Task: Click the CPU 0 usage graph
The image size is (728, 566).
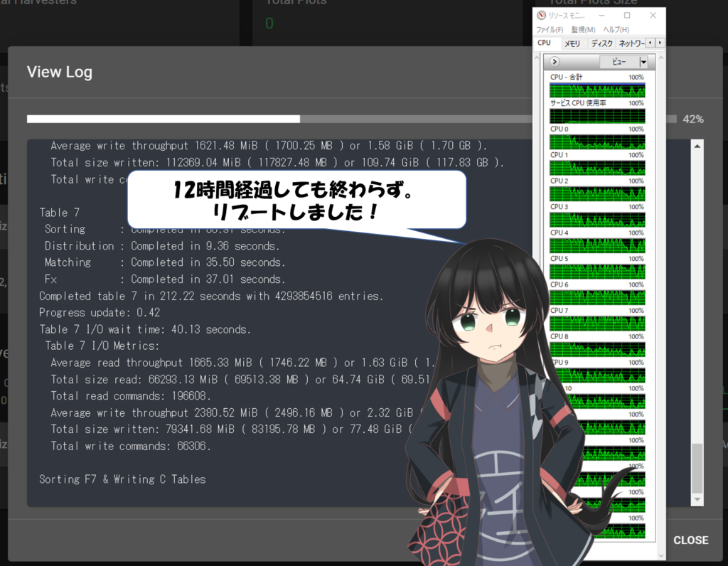Action: [x=597, y=142]
